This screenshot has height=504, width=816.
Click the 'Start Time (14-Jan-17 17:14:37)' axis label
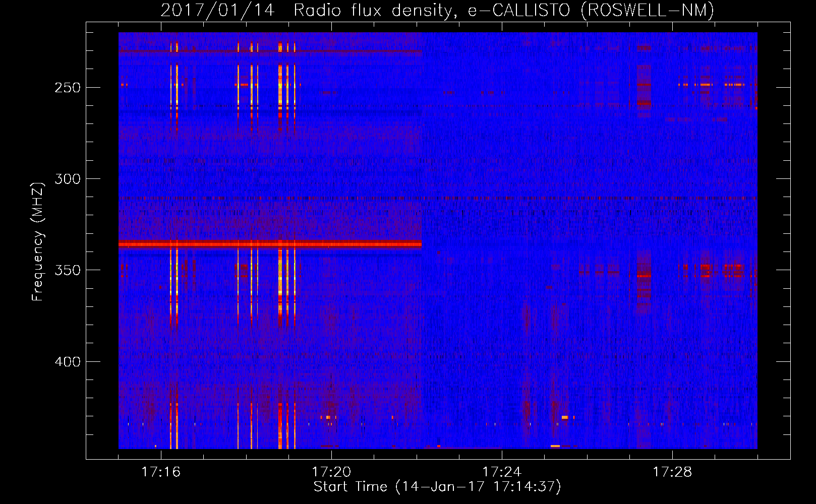[437, 487]
